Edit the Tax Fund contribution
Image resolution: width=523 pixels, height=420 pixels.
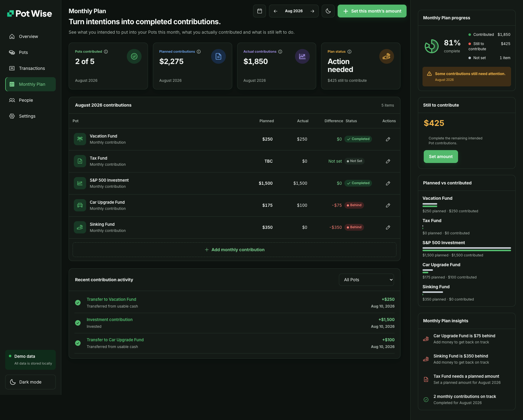pyautogui.click(x=388, y=161)
